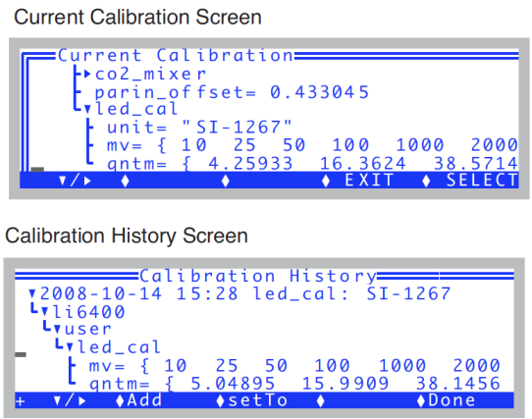Collapse the li6400 tree node
This screenshot has width=532, height=419.
[x=45, y=312]
